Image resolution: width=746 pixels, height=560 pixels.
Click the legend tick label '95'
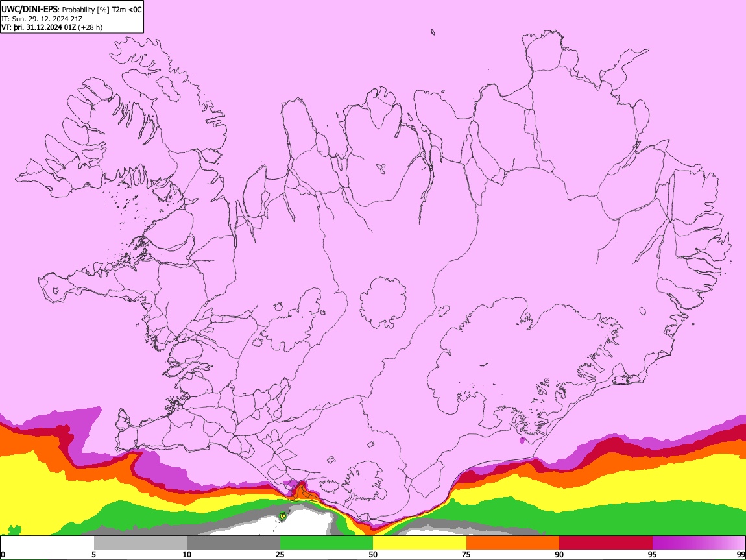tap(653, 555)
